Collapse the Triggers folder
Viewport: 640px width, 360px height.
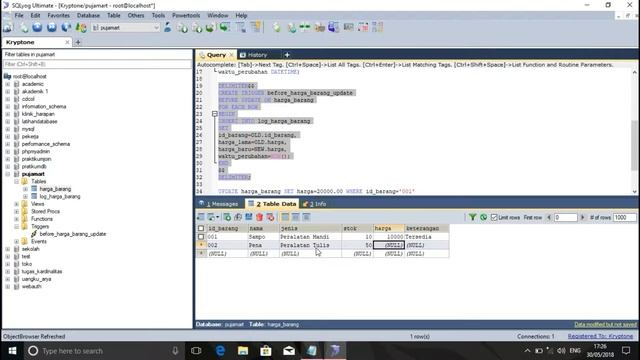[17, 226]
